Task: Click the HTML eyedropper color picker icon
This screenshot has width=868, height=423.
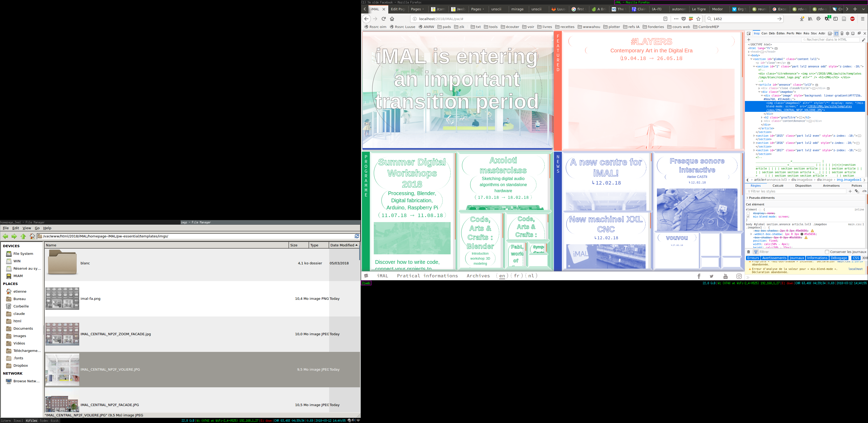Action: click(863, 40)
